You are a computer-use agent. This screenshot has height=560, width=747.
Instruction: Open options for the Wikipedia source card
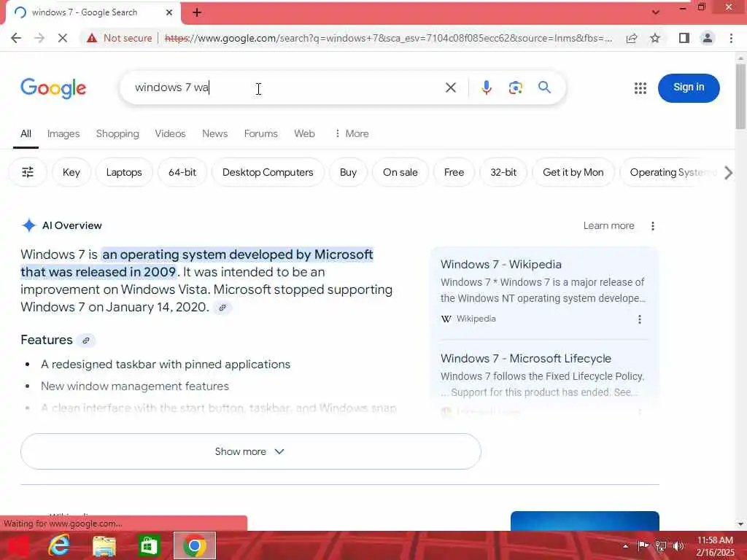pos(639,319)
